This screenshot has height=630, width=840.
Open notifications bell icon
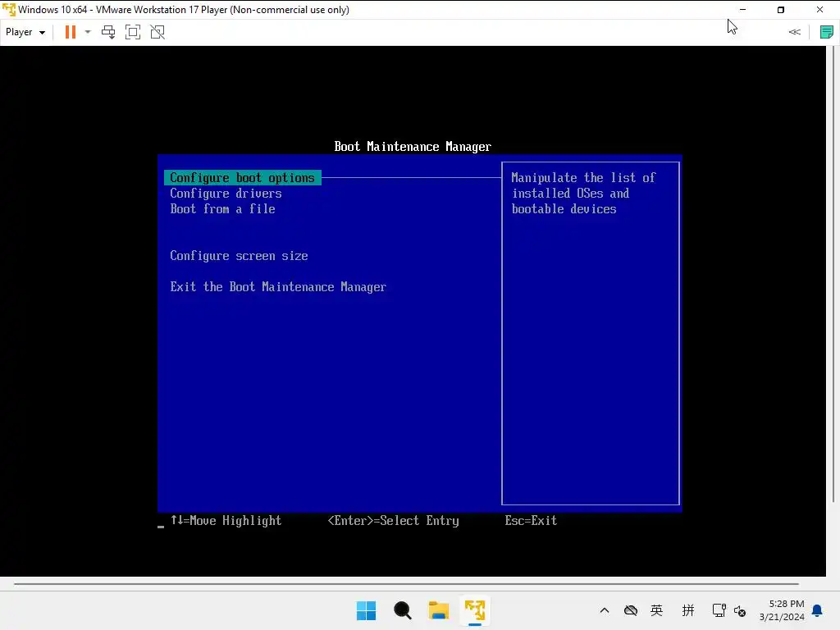click(818, 610)
